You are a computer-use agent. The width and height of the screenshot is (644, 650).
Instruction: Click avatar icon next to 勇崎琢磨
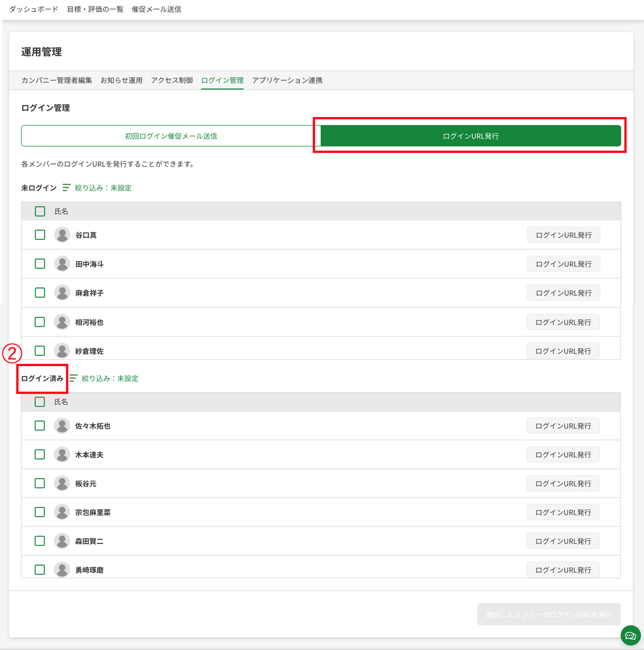click(x=62, y=570)
